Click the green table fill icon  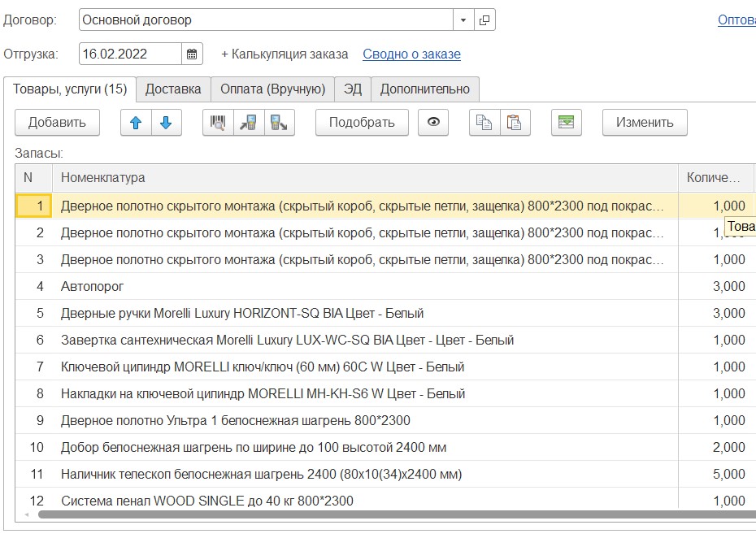coord(567,123)
